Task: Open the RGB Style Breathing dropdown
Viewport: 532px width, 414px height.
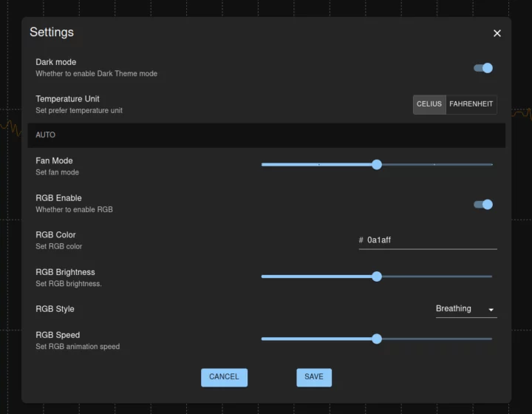Action: (464, 309)
